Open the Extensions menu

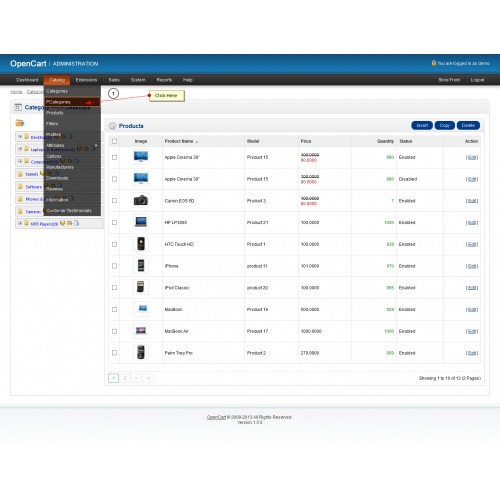click(x=86, y=80)
